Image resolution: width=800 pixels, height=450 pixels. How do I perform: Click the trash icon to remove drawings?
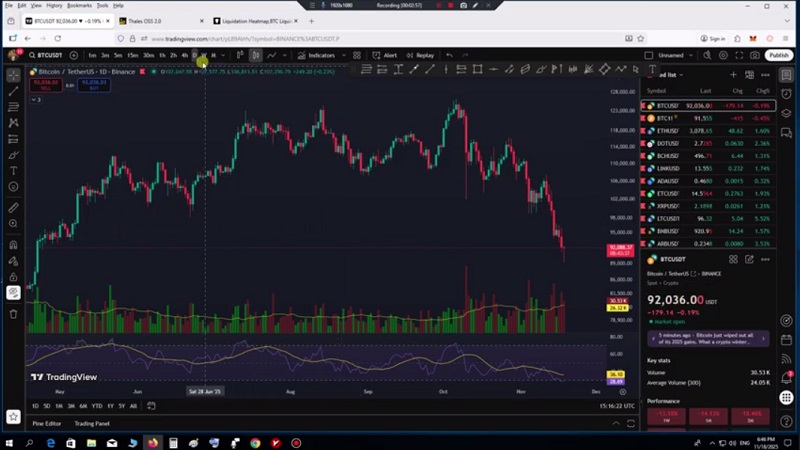[x=13, y=314]
